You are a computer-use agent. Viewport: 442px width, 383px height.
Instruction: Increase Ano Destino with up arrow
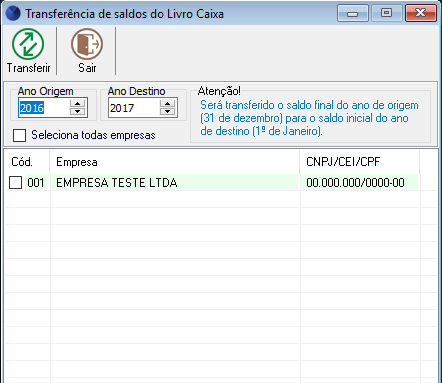[167, 103]
